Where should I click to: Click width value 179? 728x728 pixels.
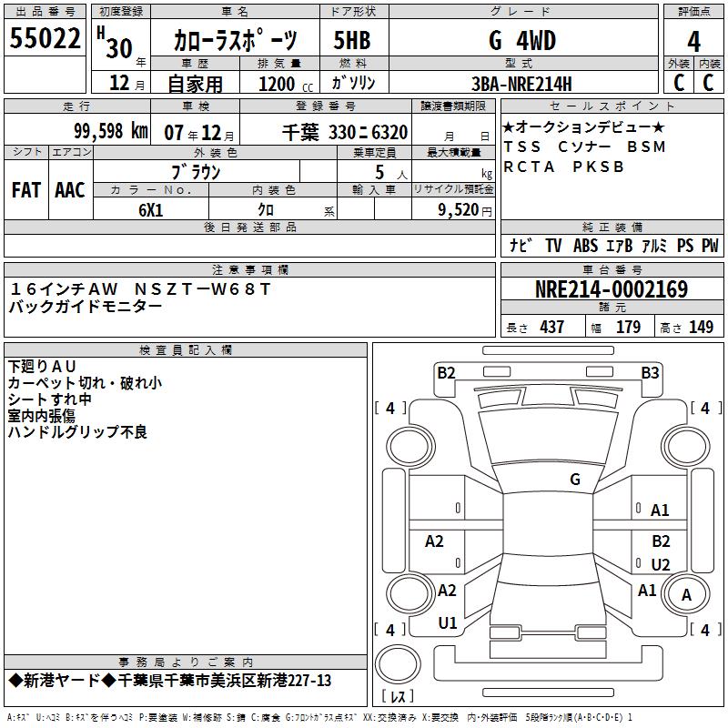[628, 327]
